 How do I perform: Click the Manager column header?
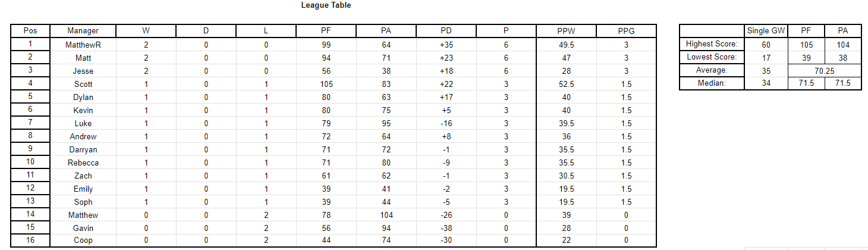pos(83,31)
